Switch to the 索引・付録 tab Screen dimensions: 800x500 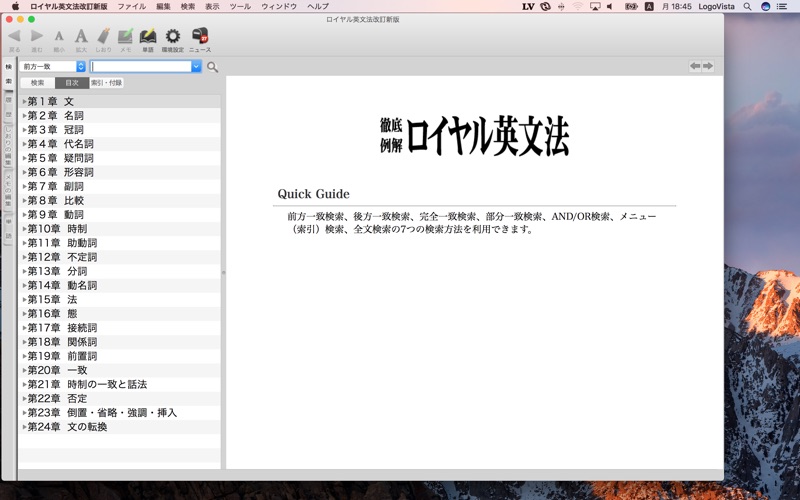(107, 83)
